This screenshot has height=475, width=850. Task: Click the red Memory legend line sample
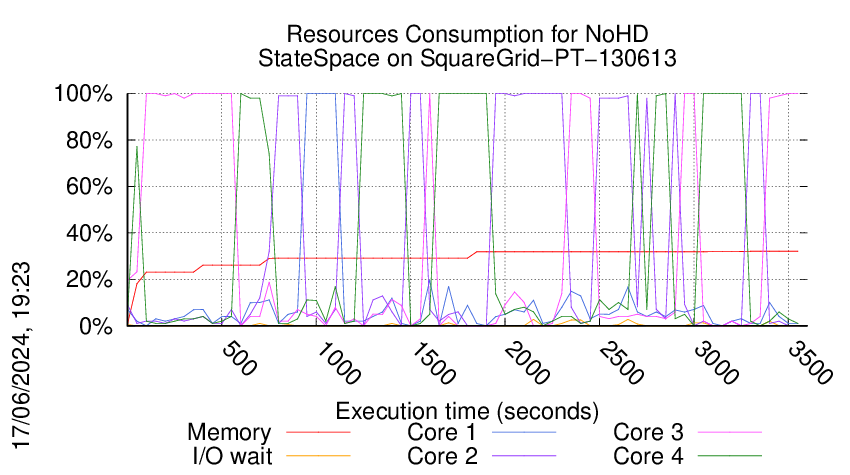(x=318, y=432)
